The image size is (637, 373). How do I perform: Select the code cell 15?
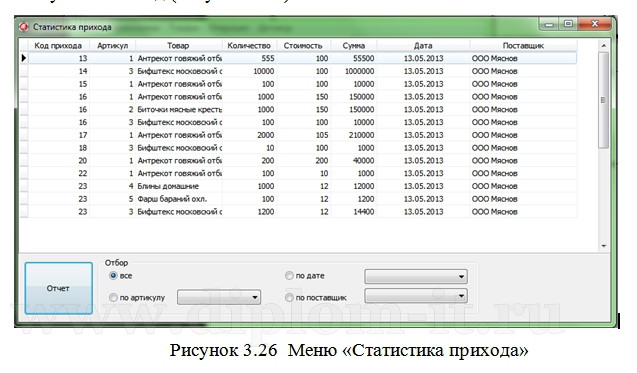coord(58,84)
